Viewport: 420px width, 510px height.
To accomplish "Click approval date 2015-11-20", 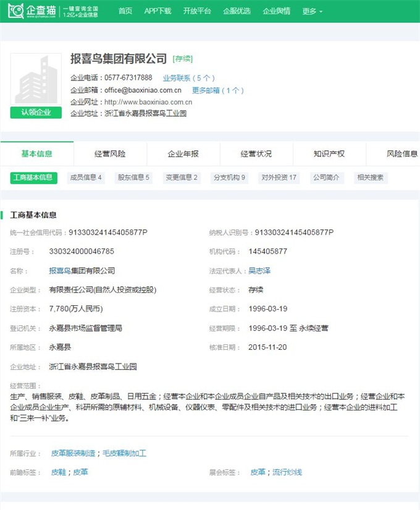I will 267,347.
